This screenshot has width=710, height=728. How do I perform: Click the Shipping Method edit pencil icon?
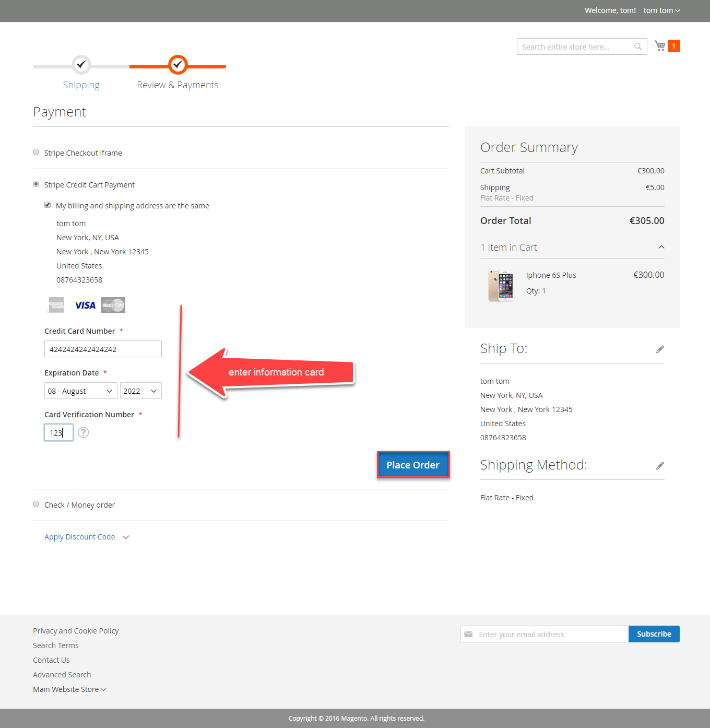[660, 466]
